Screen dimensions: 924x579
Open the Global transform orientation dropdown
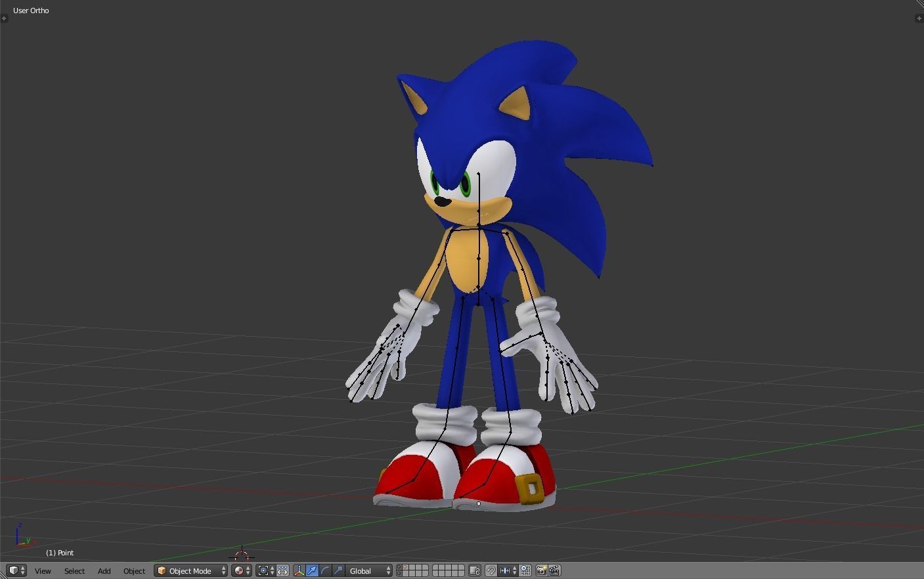(x=369, y=570)
